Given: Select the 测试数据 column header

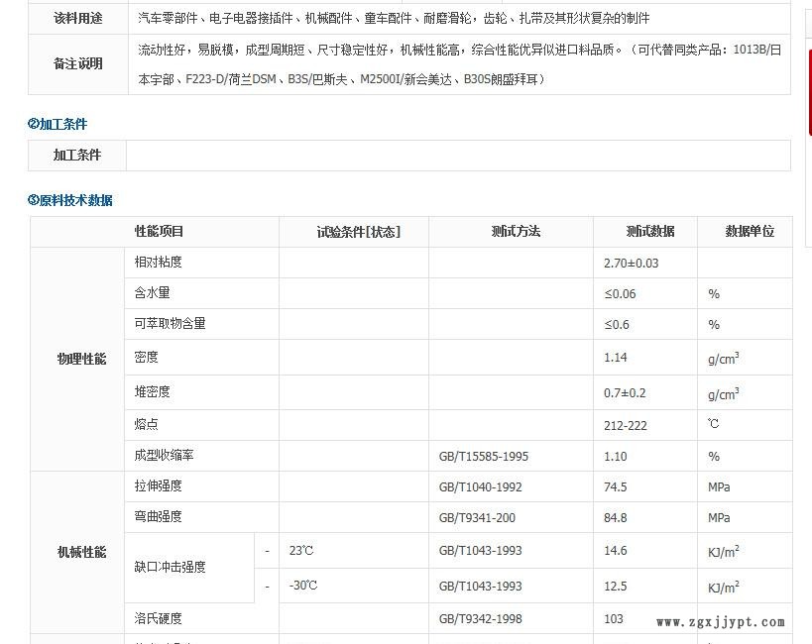Looking at the screenshot, I should click(649, 232).
